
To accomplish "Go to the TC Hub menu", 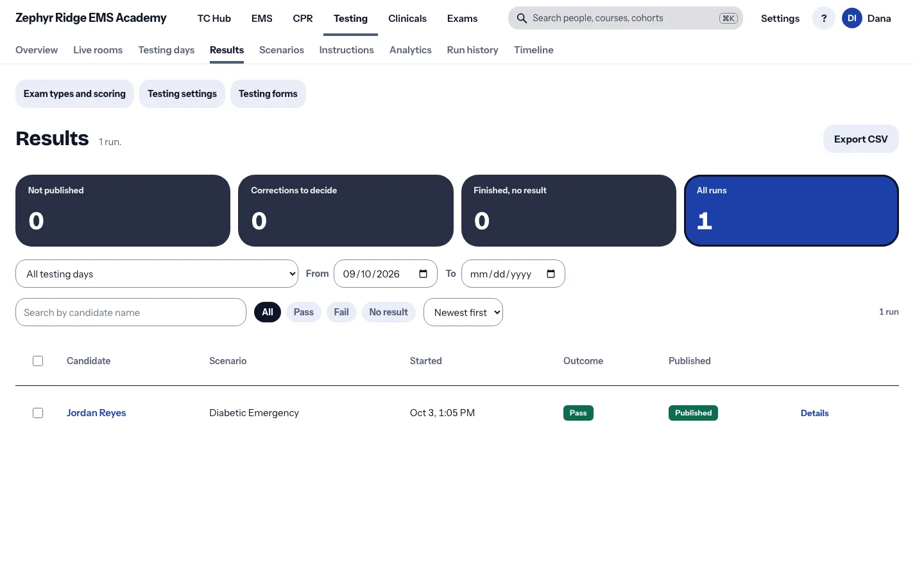I will coord(214,19).
